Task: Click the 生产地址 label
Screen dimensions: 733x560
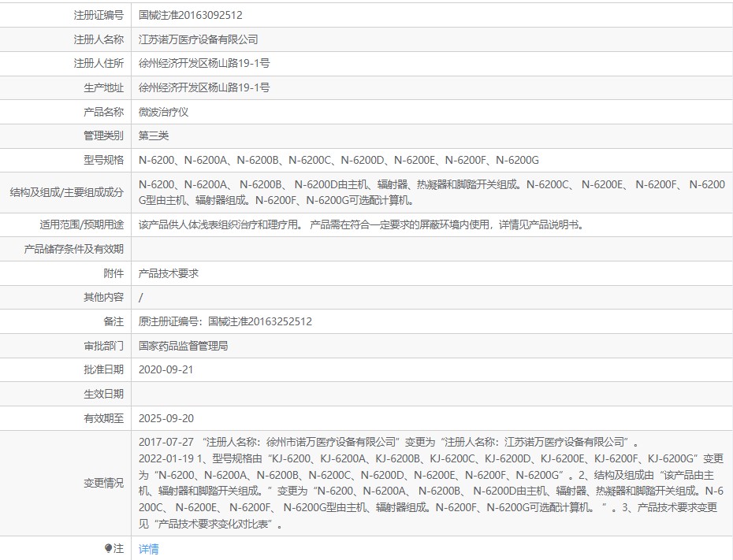Action: click(x=104, y=87)
